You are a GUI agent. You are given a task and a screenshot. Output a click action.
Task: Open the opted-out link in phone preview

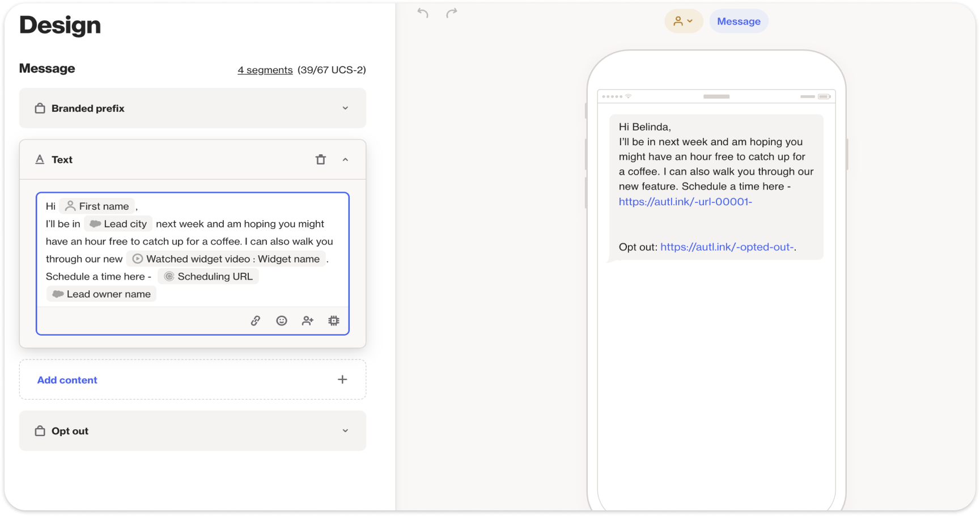[x=727, y=247]
